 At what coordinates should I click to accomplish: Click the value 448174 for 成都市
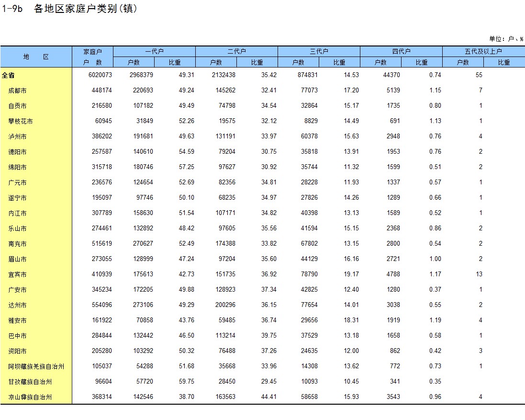click(102, 91)
